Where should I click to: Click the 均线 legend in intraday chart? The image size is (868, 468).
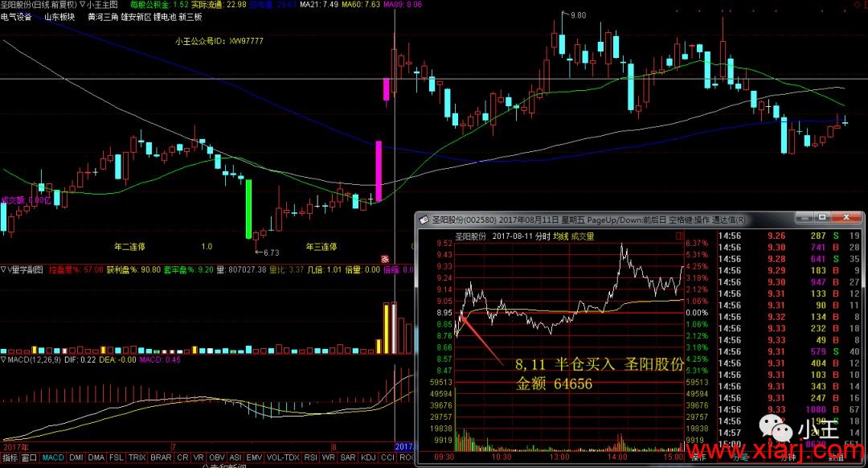pyautogui.click(x=561, y=236)
